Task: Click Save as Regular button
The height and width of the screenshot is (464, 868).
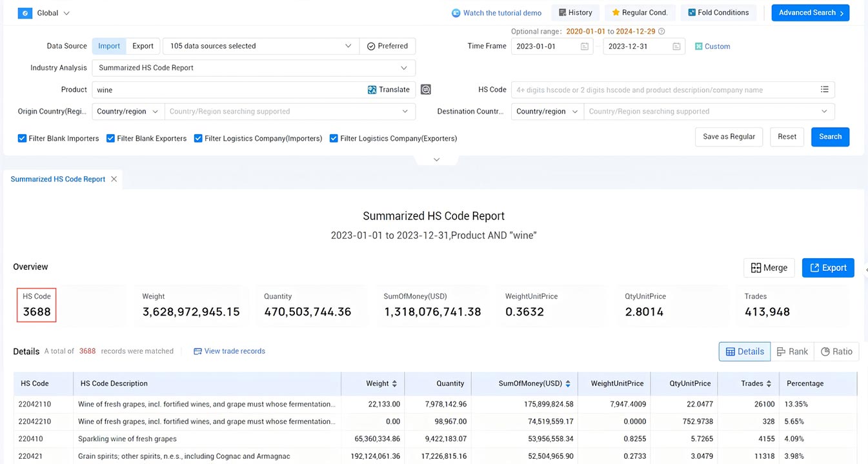Action: point(729,137)
